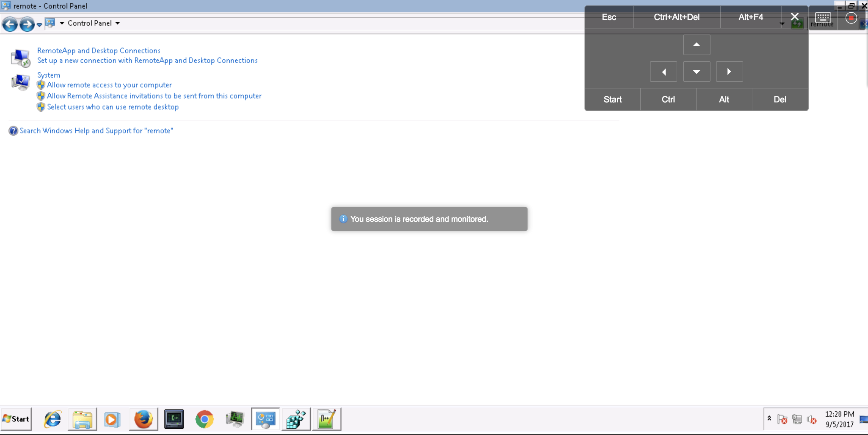Open Google Chrome taskbar icon
The width and height of the screenshot is (868, 435).
click(204, 419)
